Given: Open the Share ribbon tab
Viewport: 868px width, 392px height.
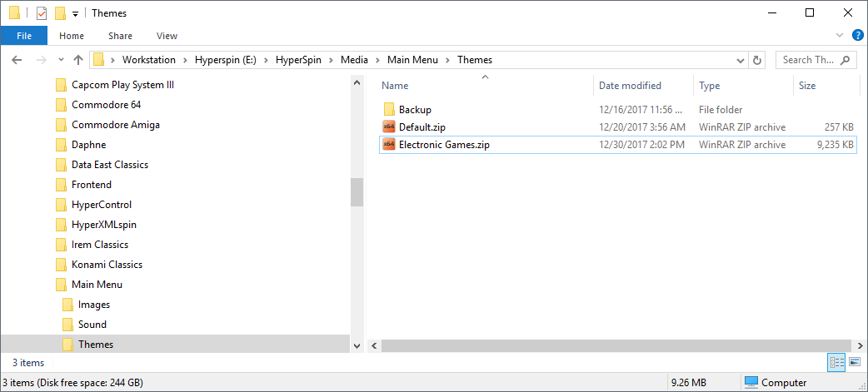Looking at the screenshot, I should pyautogui.click(x=120, y=36).
